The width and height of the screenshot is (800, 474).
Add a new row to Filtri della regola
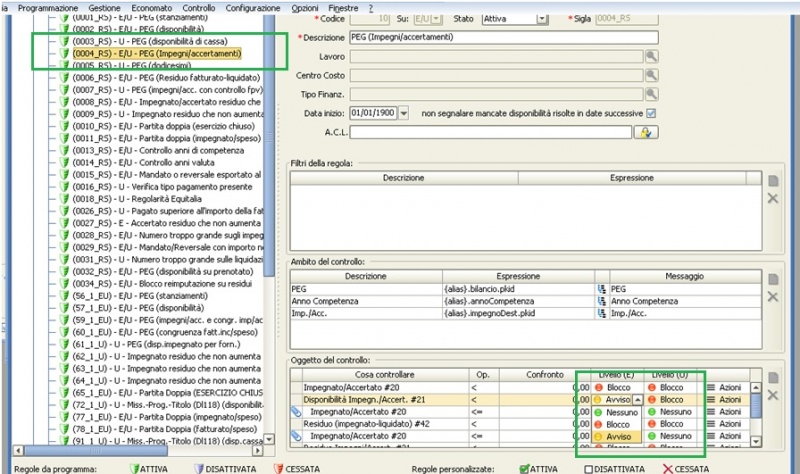pyautogui.click(x=772, y=180)
